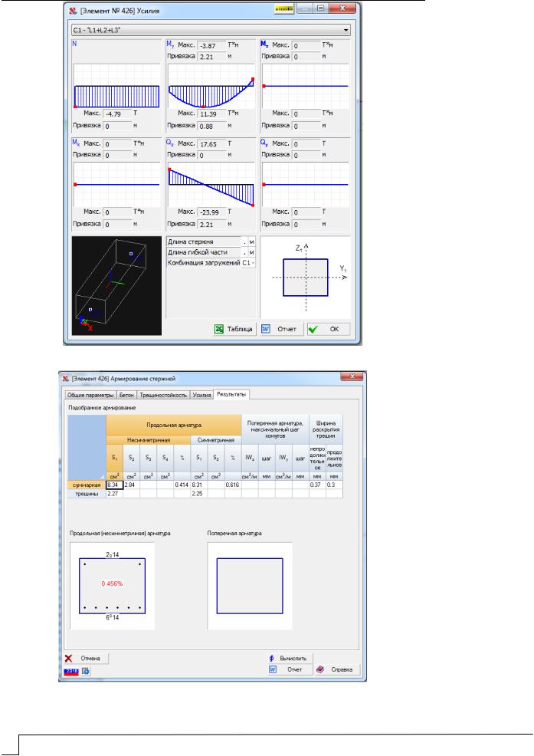This screenshot has width=534, height=756.
Task: Select the суммарная row header
Action: click(x=87, y=485)
